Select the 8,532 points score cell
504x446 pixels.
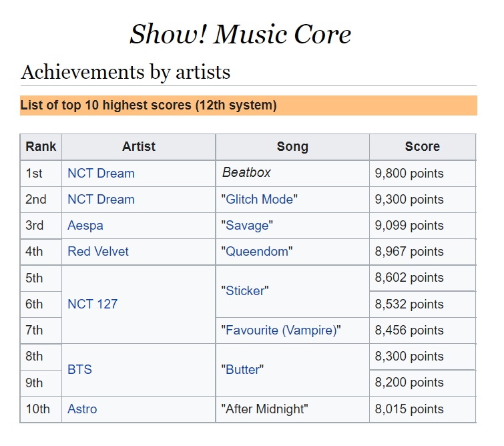pyautogui.click(x=423, y=304)
